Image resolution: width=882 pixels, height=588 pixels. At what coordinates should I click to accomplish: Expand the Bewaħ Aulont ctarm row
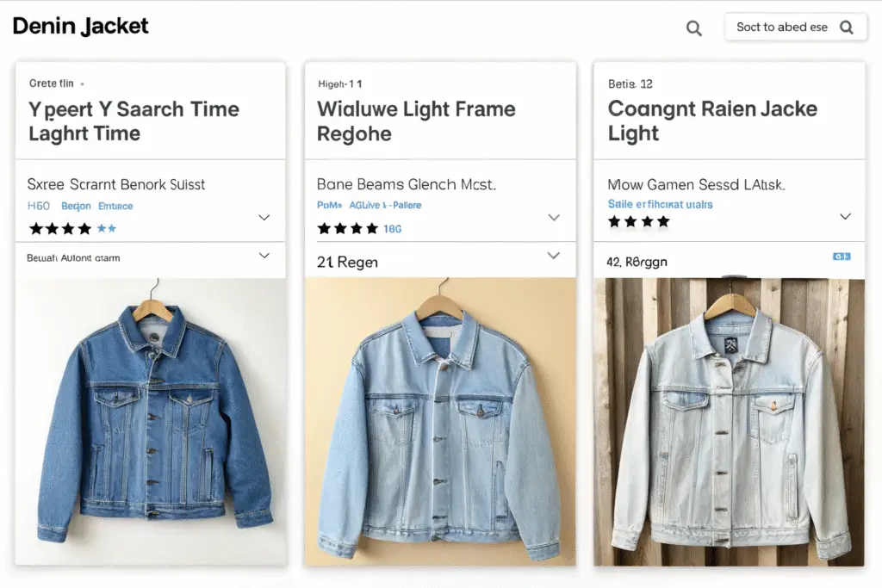[264, 256]
